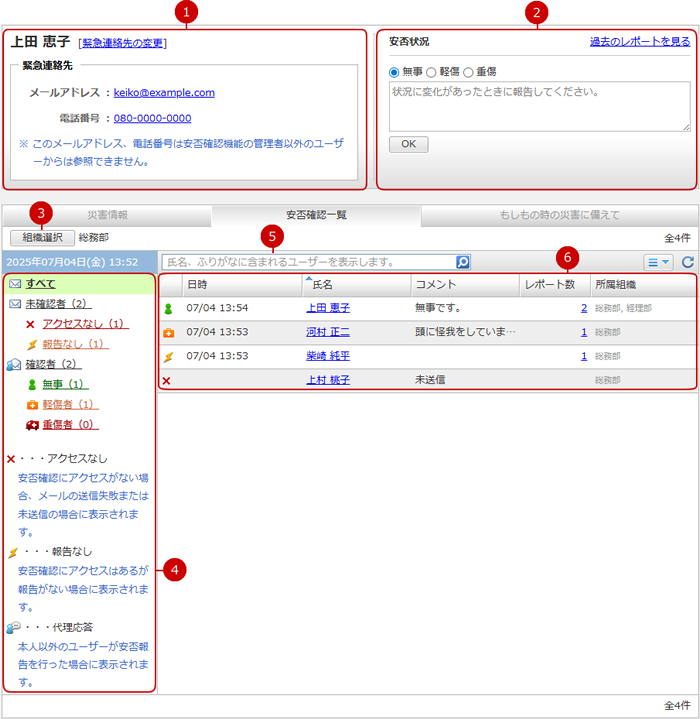The height and width of the screenshot is (719, 700).
Task: Select the 確認者 (2) filter
Action: tap(53, 365)
